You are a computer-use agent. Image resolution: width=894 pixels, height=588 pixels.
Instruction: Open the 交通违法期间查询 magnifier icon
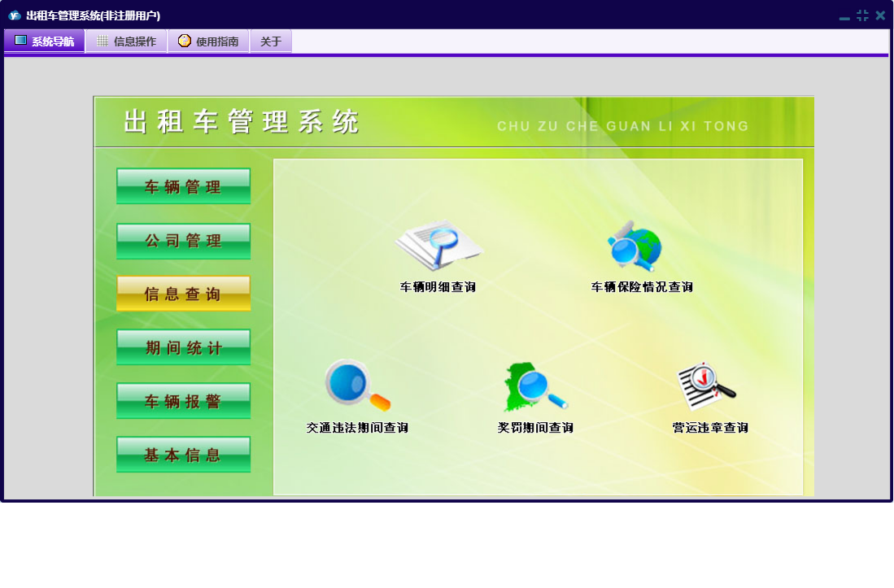point(357,385)
